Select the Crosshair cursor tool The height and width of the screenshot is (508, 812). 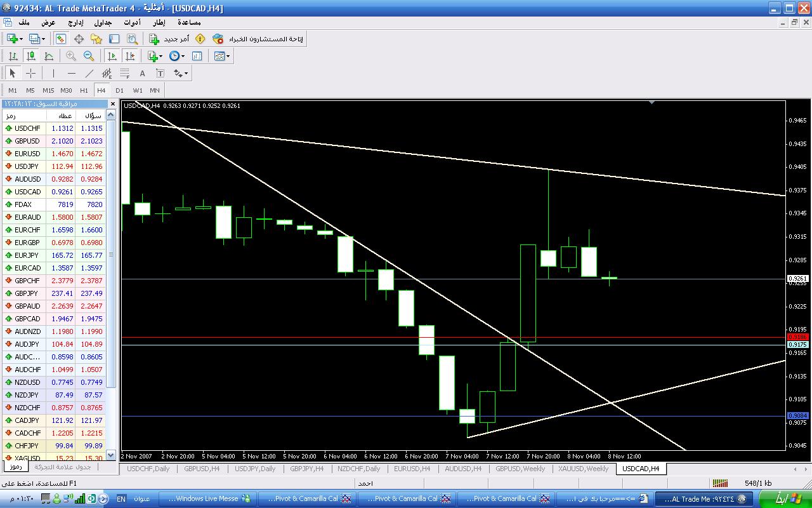click(30, 73)
